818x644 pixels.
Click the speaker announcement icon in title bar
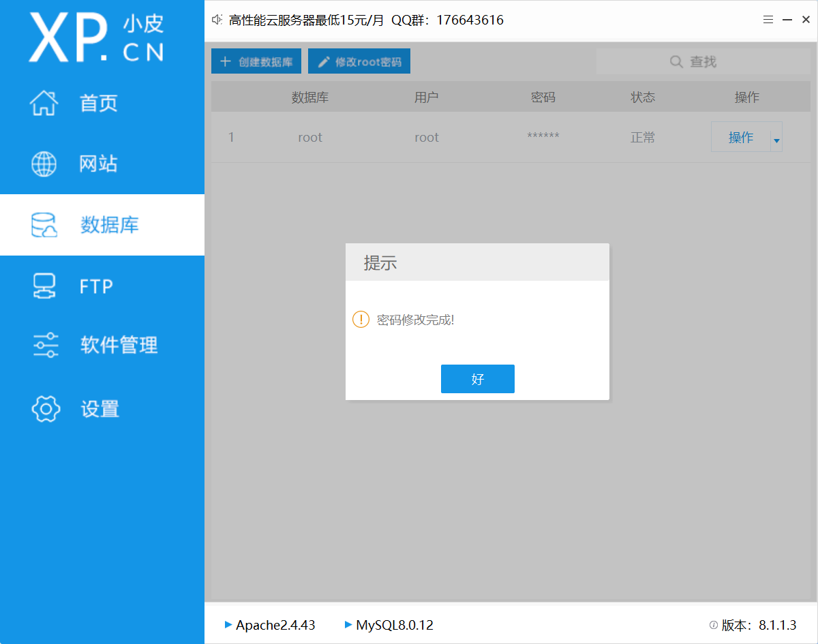click(217, 20)
